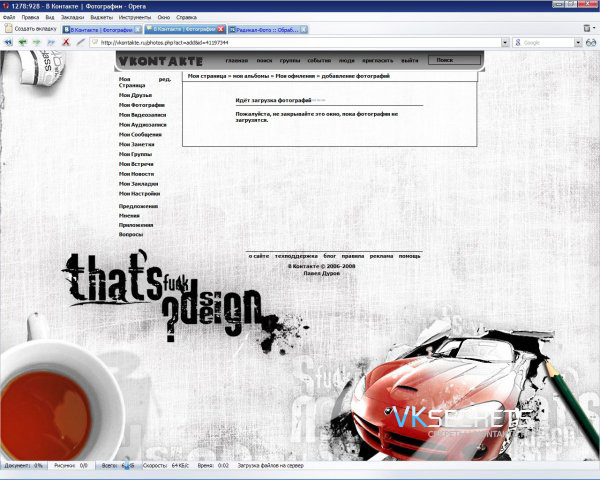Open Мои Новости
The image size is (600, 480).
pyautogui.click(x=136, y=174)
